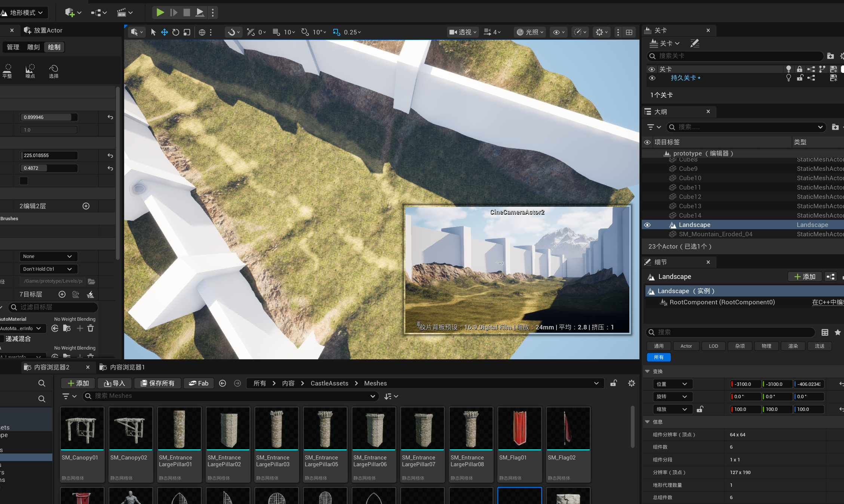This screenshot has width=844, height=504.
Task: Navigate back in content browser history
Action: [222, 383]
